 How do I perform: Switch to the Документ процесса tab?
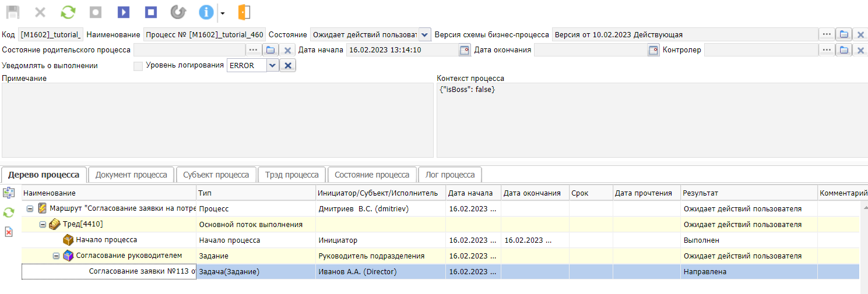pyautogui.click(x=131, y=175)
